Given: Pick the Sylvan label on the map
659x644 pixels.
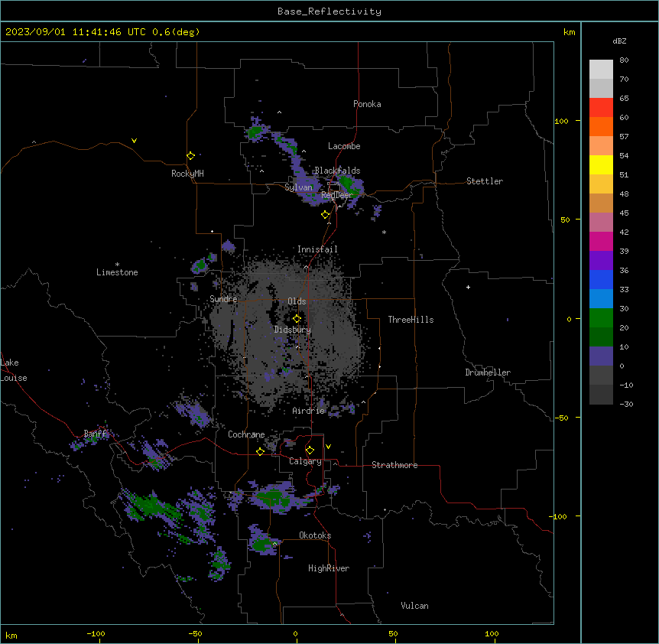Looking at the screenshot, I should [298, 187].
